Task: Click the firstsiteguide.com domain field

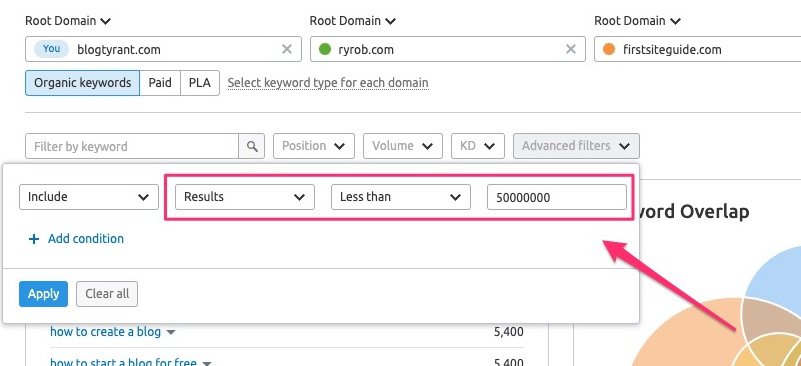Action: (x=698, y=49)
